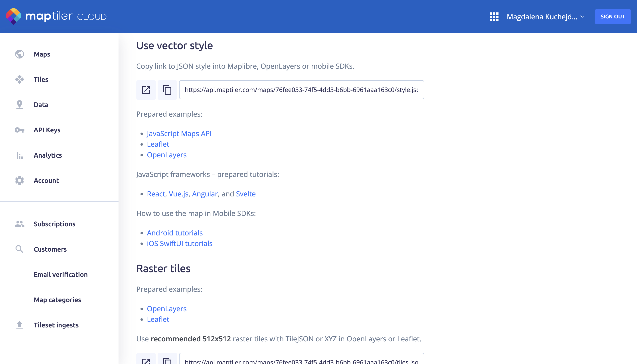
Task: Open Leaflet raster tiles example link
Action: coord(158,319)
